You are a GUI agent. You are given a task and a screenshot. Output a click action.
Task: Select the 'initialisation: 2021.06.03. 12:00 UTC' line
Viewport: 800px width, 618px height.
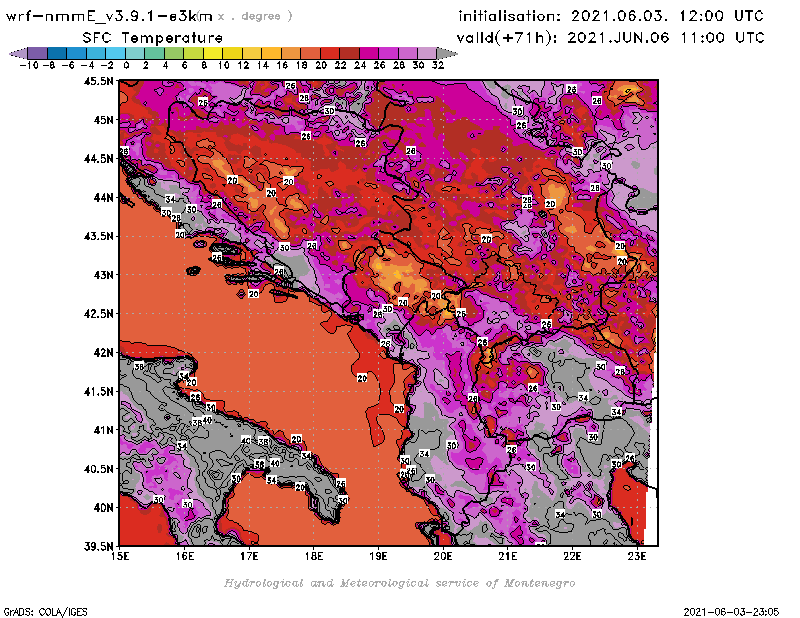pyautogui.click(x=611, y=16)
